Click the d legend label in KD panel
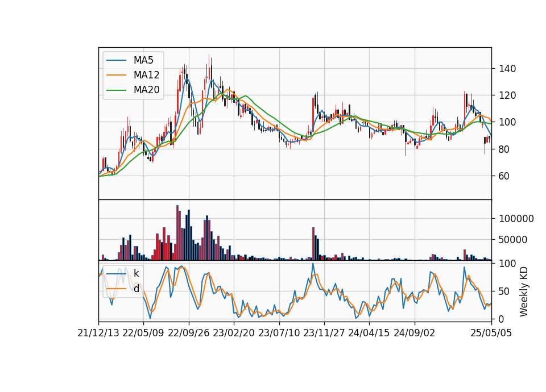Viewport: 546px width, 392px height. (136, 289)
